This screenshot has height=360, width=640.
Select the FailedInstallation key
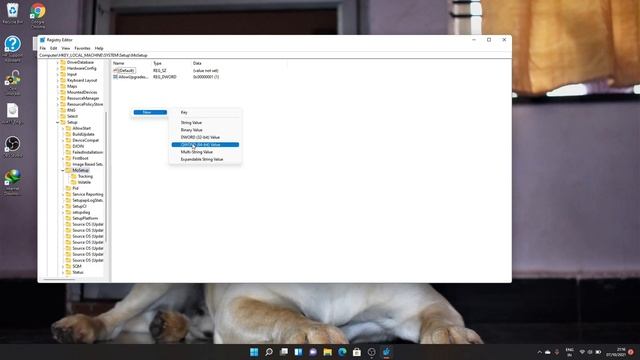87,152
